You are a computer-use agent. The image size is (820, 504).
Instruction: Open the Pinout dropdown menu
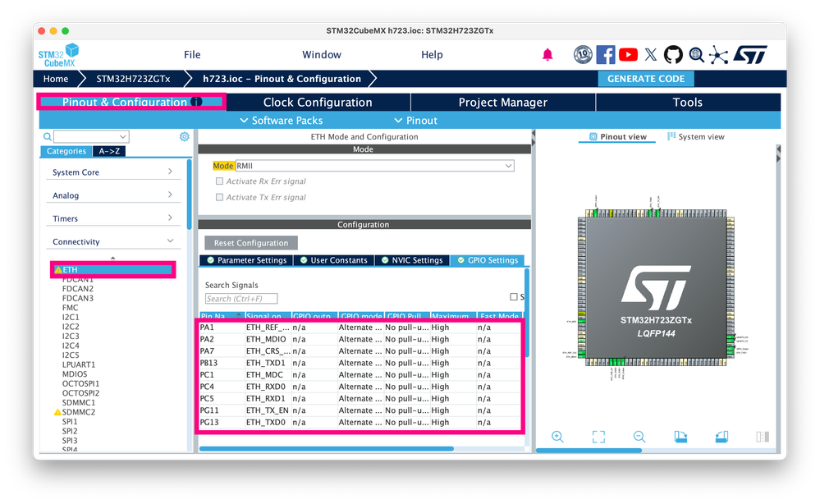coord(416,120)
